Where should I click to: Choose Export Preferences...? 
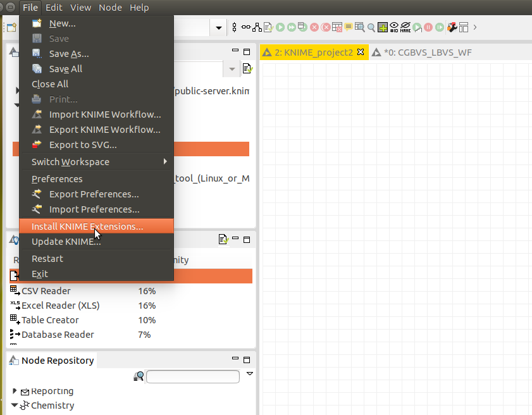[x=97, y=194]
